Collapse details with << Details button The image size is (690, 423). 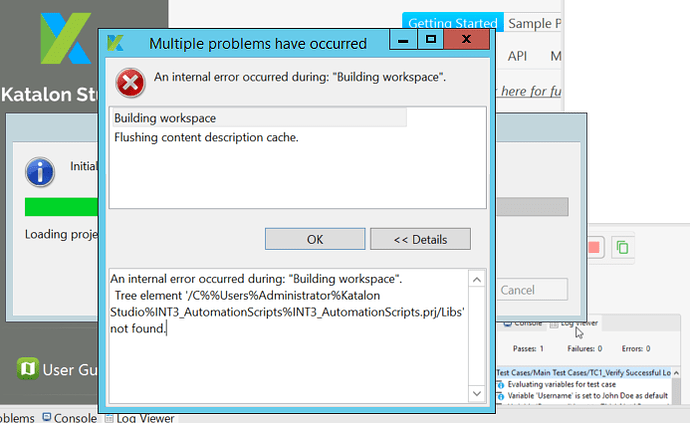pyautogui.click(x=420, y=239)
